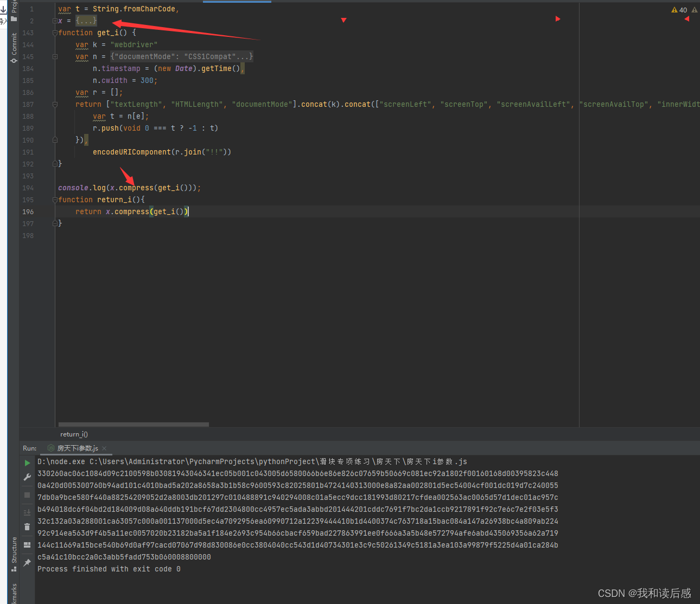Open the layout icon in Run toolbar
Image resolution: width=700 pixels, height=604 pixels.
click(27, 545)
